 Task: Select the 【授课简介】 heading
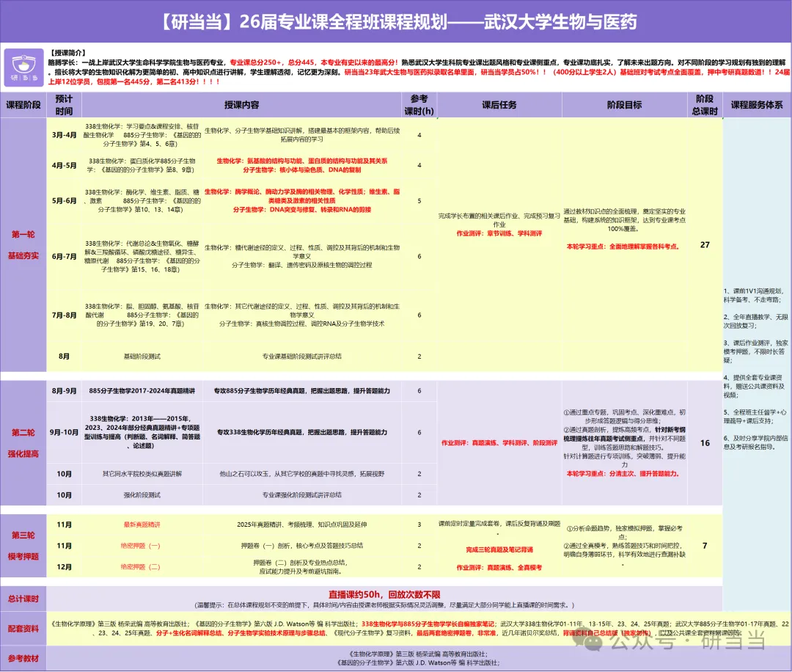pyautogui.click(x=67, y=53)
